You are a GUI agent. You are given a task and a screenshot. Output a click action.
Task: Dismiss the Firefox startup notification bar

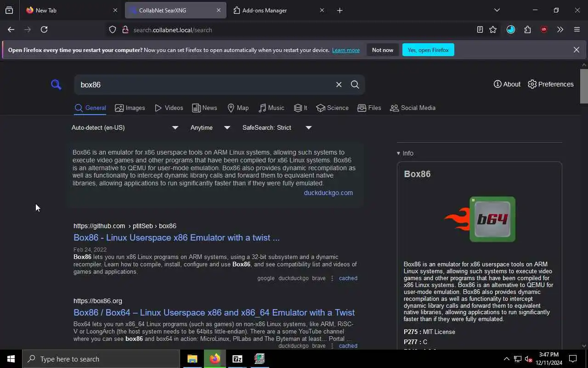(576, 50)
